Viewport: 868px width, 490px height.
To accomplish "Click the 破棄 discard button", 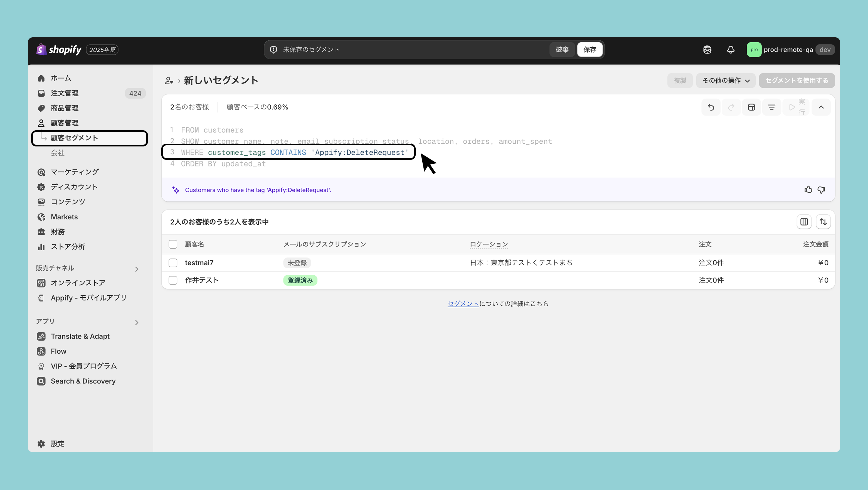I will coord(562,50).
